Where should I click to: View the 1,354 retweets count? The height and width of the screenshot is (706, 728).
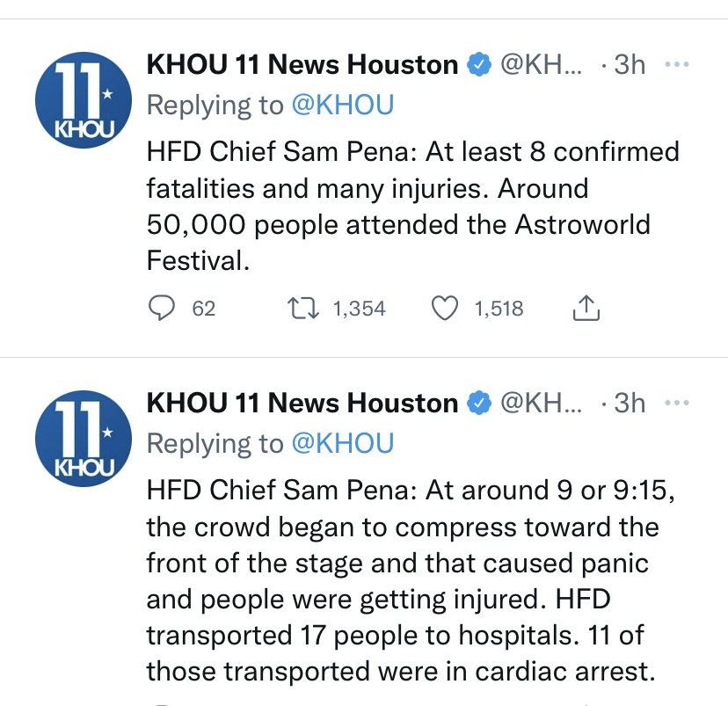click(360, 309)
